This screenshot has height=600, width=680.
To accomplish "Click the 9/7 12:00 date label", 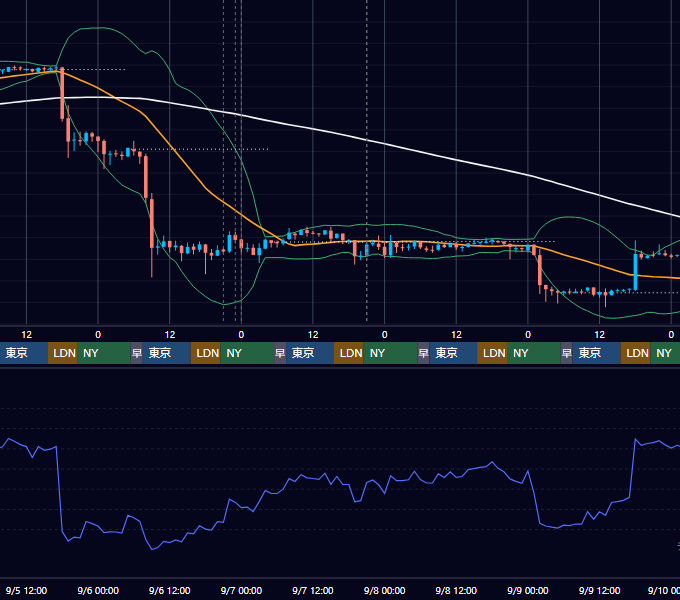I will [313, 590].
